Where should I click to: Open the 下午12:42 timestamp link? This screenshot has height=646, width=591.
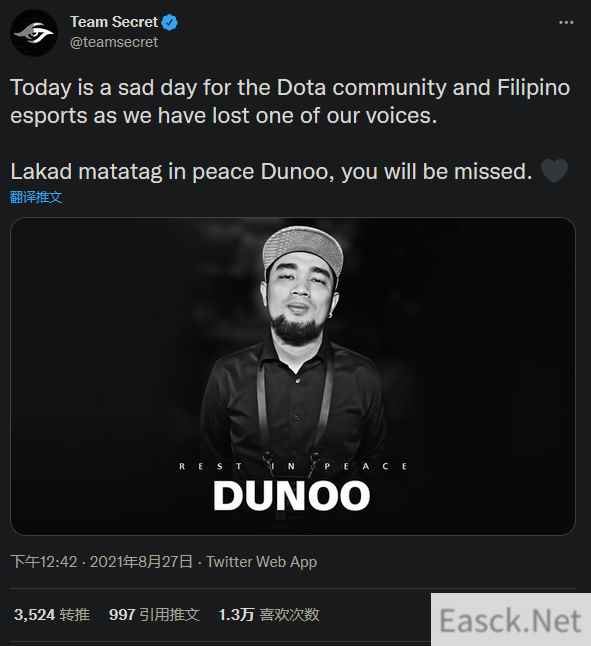pyautogui.click(x=44, y=562)
